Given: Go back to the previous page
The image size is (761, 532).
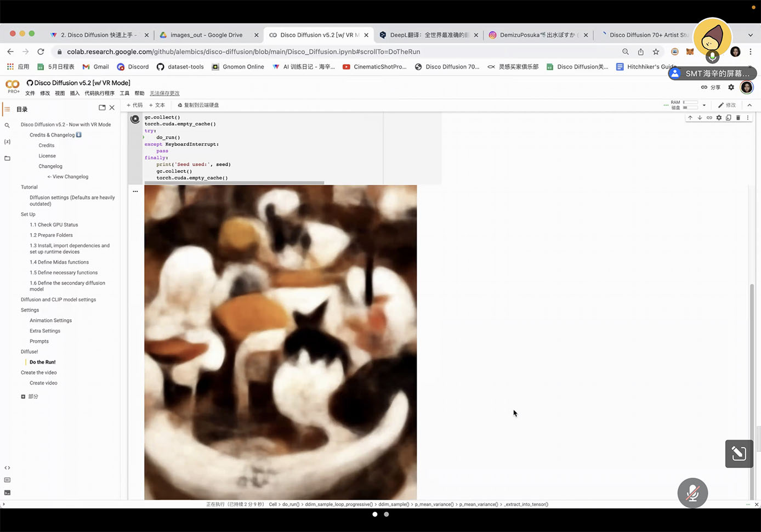Looking at the screenshot, I should point(10,52).
